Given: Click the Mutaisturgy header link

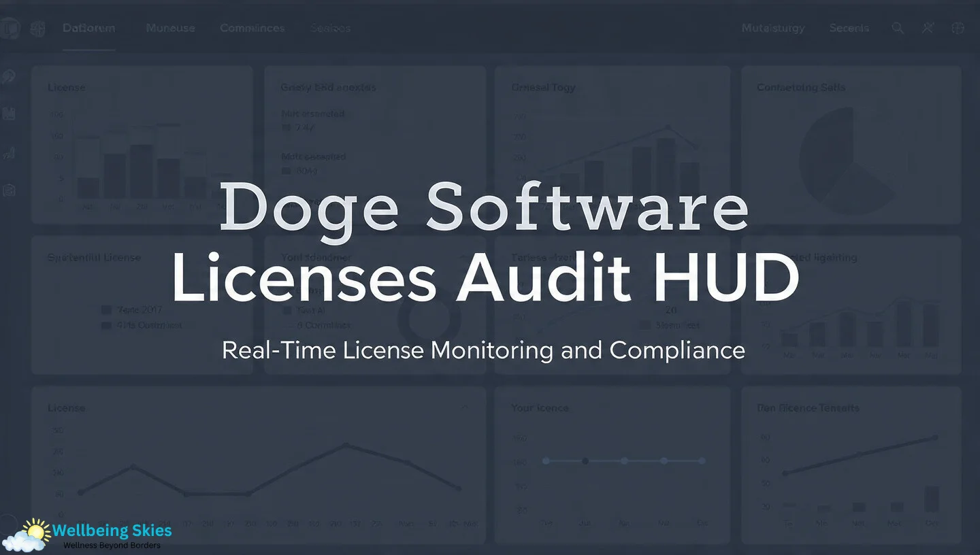Looking at the screenshot, I should pyautogui.click(x=772, y=28).
